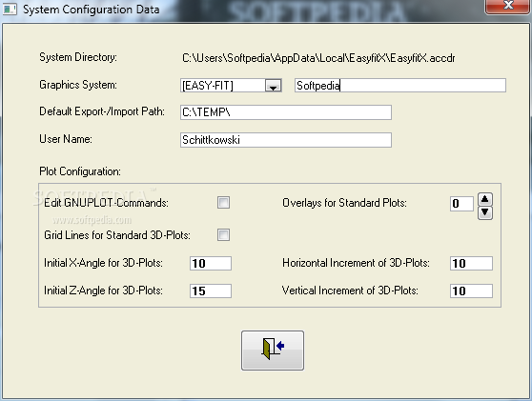Image resolution: width=532 pixels, height=401 pixels.
Task: Click the exit door icon button
Action: coord(273,351)
